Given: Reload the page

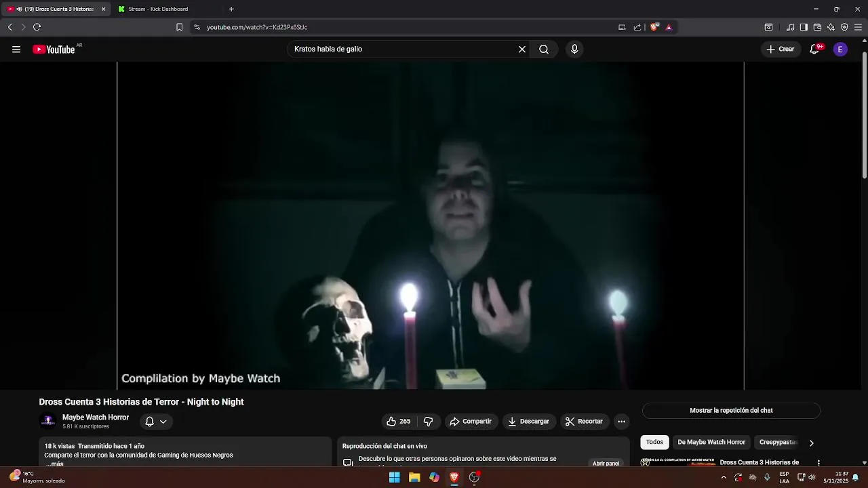Looking at the screenshot, I should [x=37, y=27].
